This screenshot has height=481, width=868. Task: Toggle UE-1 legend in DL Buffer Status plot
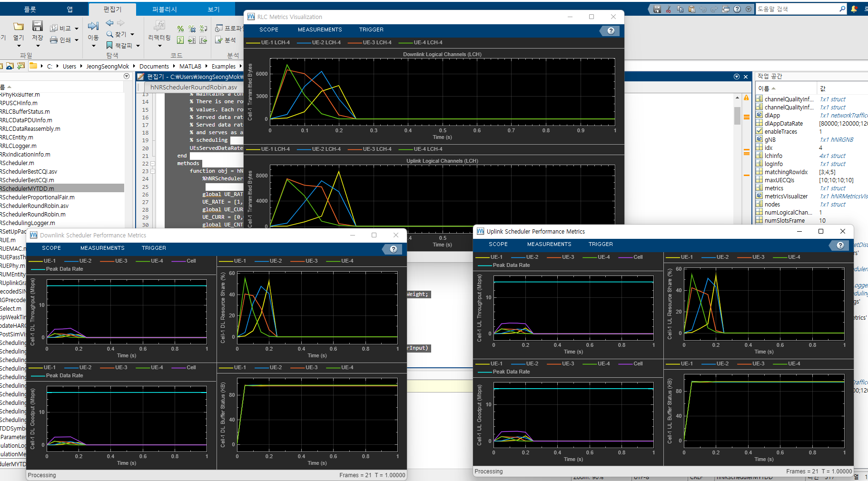click(233, 367)
